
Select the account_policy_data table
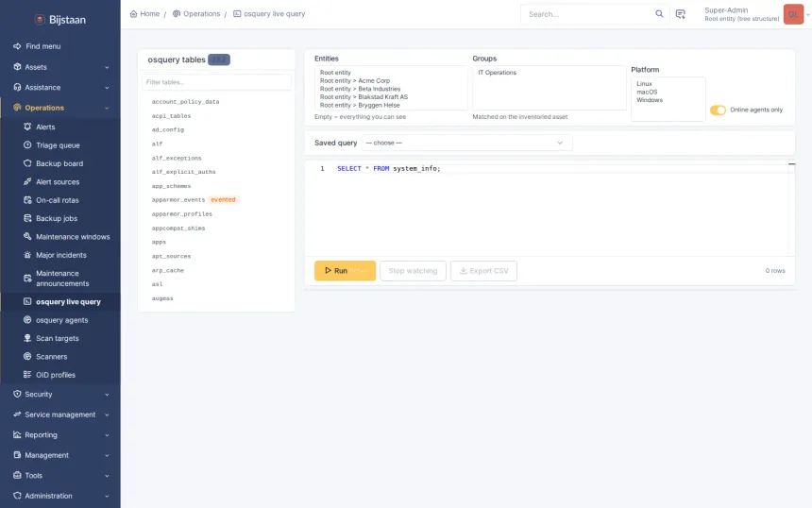tap(185, 101)
